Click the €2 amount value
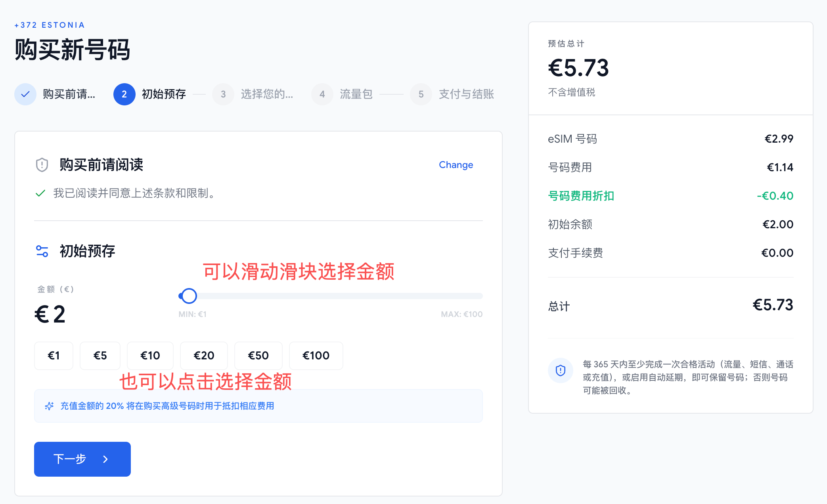This screenshot has height=504, width=827. coord(50,315)
